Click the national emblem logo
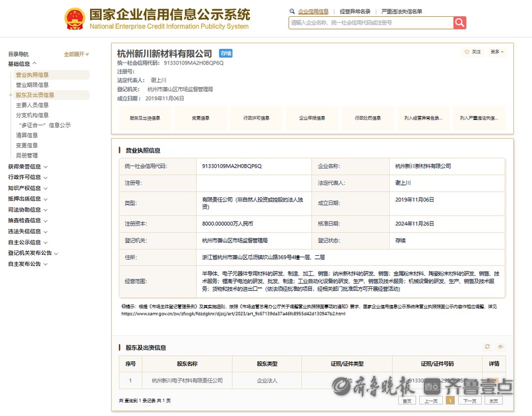Image resolution: width=532 pixels, height=416 pixels. pos(75,19)
